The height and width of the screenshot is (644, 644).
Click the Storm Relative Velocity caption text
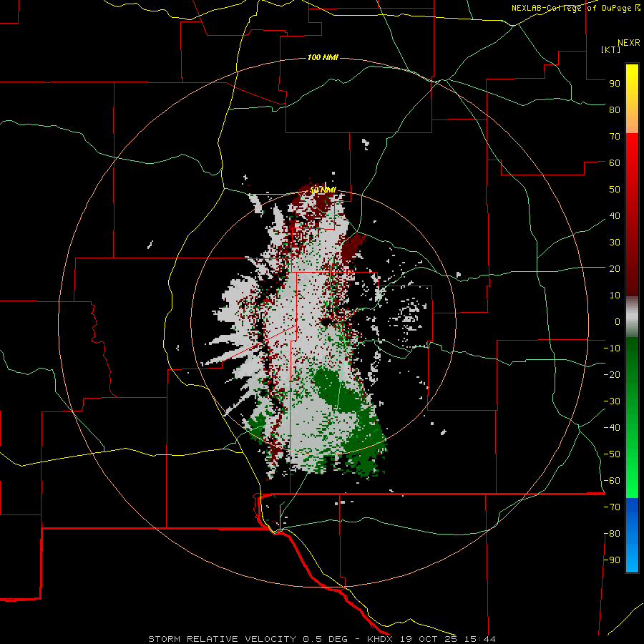[x=322, y=639]
